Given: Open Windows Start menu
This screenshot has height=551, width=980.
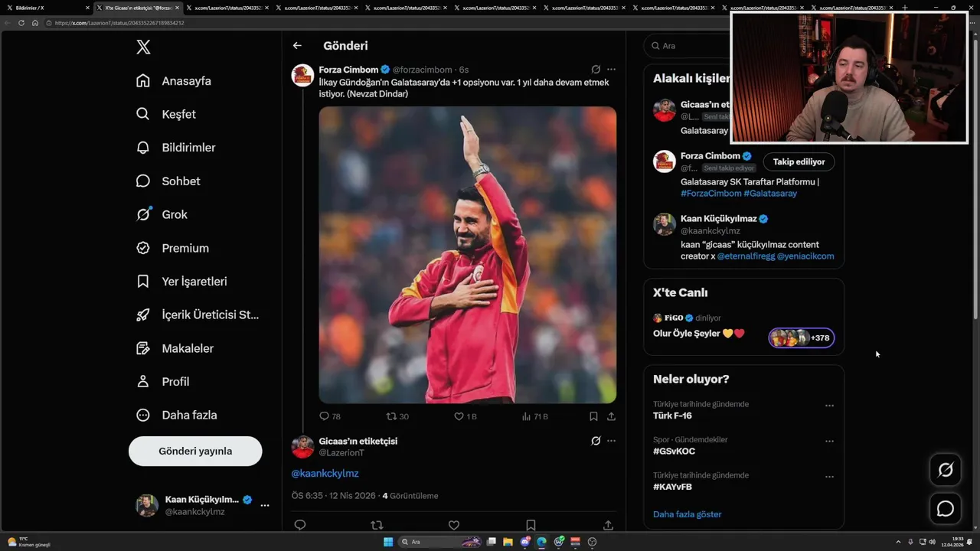Looking at the screenshot, I should pyautogui.click(x=388, y=542).
